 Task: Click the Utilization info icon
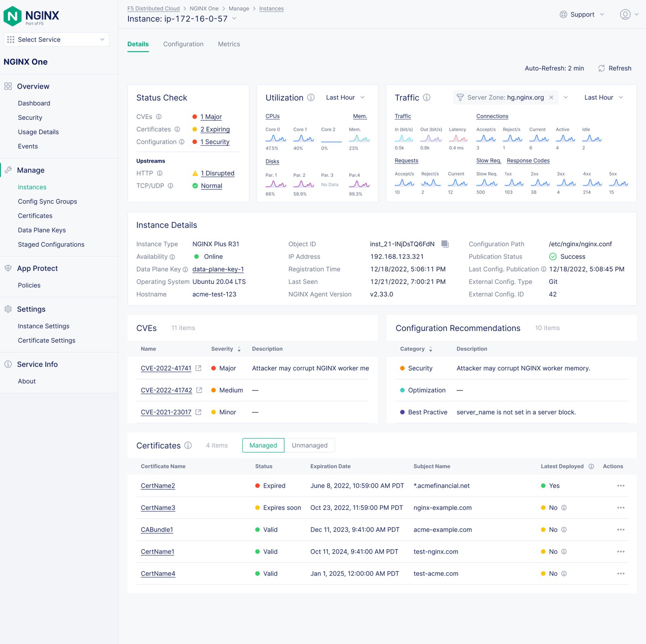[x=310, y=98]
